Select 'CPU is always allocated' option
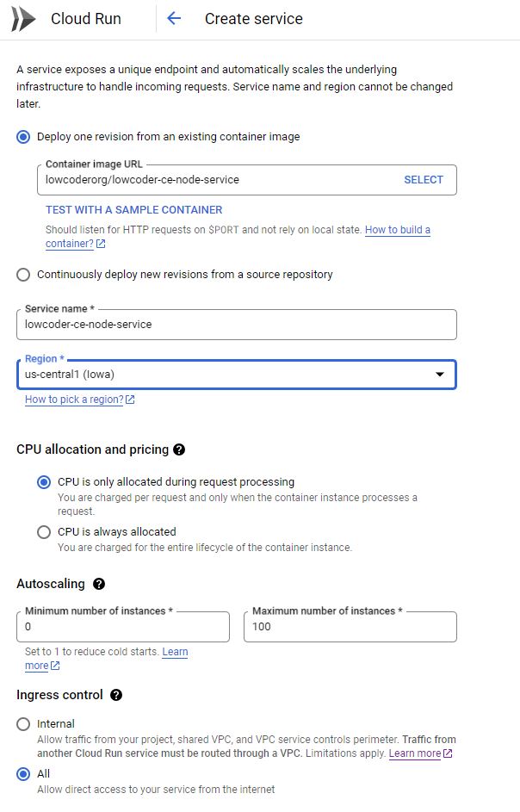The height and width of the screenshot is (812, 520). (x=44, y=532)
